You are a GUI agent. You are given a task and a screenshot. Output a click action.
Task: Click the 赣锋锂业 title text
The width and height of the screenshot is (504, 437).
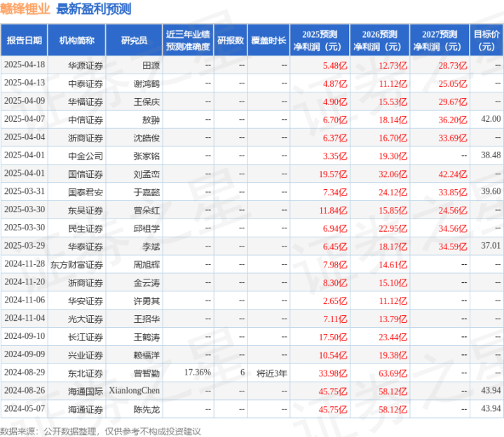pos(25,9)
